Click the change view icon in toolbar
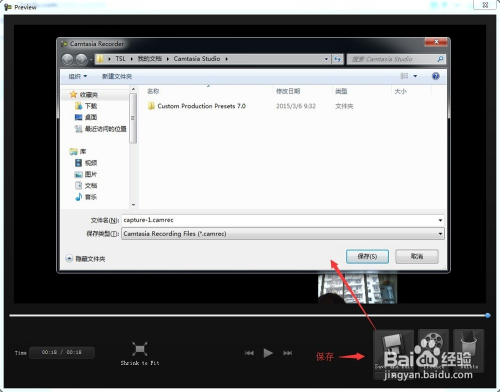This screenshot has width=500, height=392. coord(404,76)
